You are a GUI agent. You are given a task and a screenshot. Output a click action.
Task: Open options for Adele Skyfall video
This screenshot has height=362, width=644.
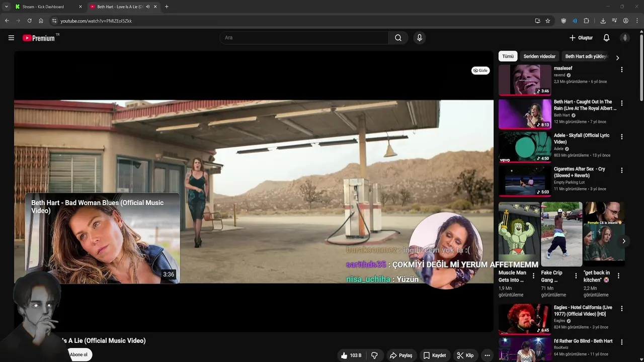click(622, 137)
